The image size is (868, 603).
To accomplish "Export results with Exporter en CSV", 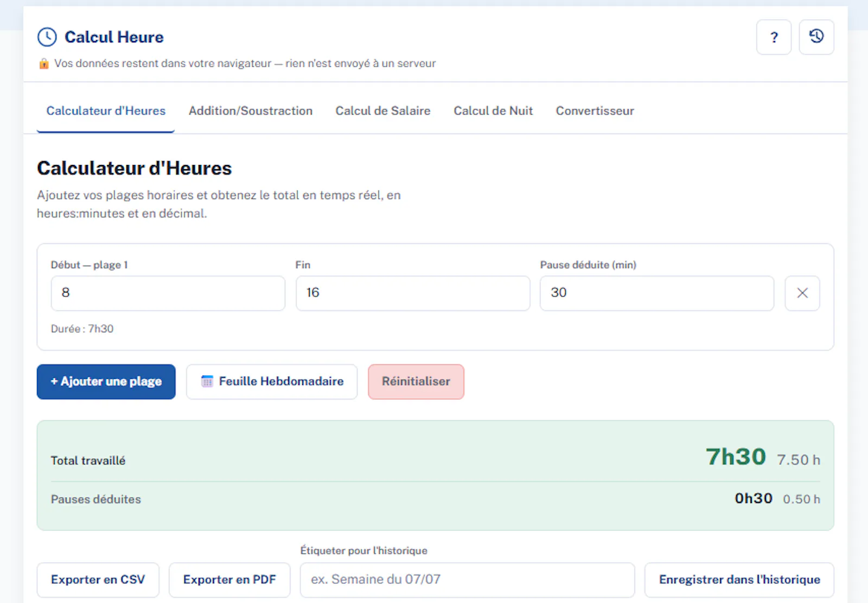I will click(98, 580).
